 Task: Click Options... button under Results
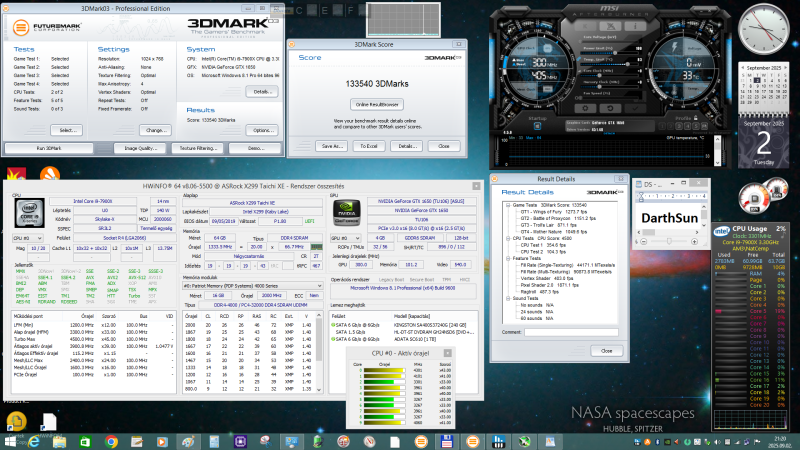click(x=262, y=130)
